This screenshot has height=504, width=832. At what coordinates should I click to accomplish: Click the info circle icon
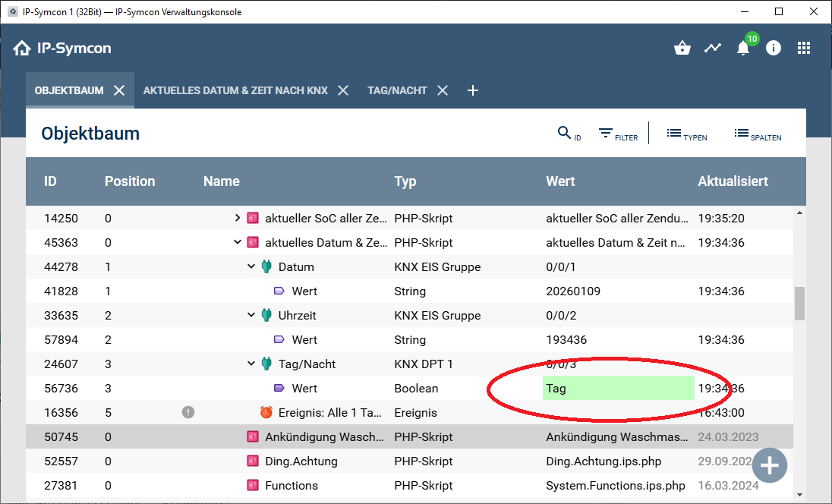point(774,49)
